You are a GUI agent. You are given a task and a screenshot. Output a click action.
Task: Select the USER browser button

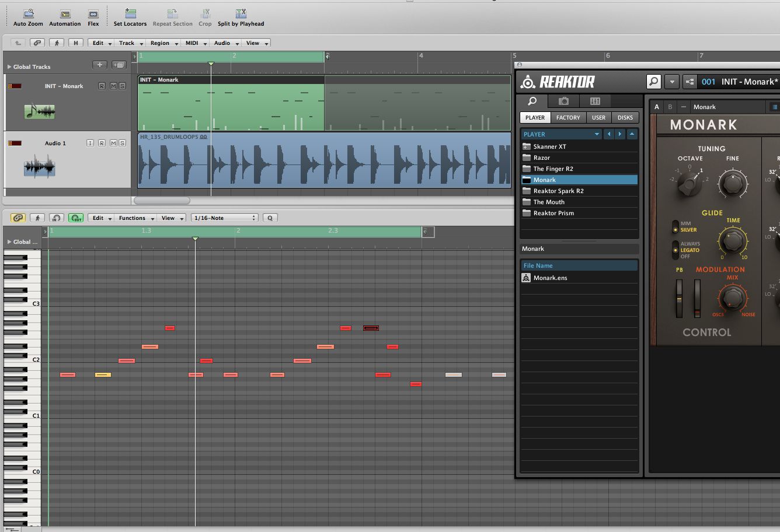coord(598,117)
